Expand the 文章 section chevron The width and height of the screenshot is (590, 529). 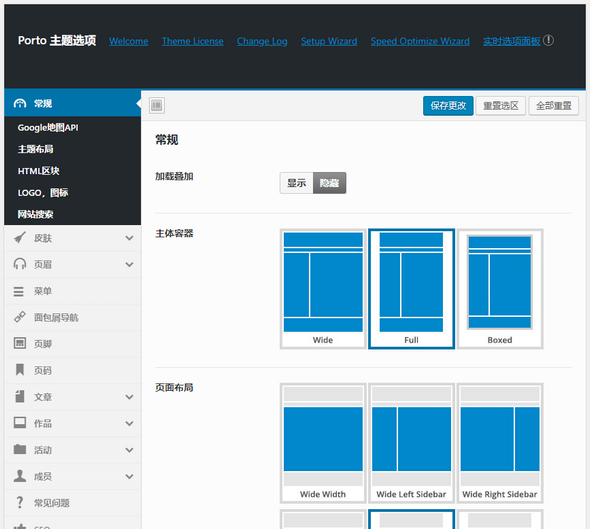tap(129, 397)
